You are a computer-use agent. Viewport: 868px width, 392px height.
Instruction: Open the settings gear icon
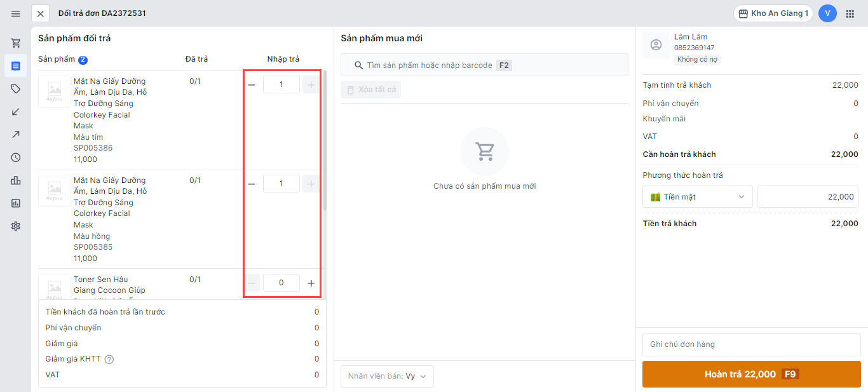coord(16,226)
